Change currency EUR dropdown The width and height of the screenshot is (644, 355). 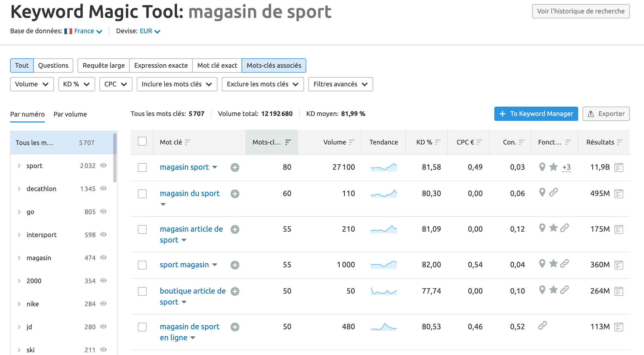click(x=150, y=31)
